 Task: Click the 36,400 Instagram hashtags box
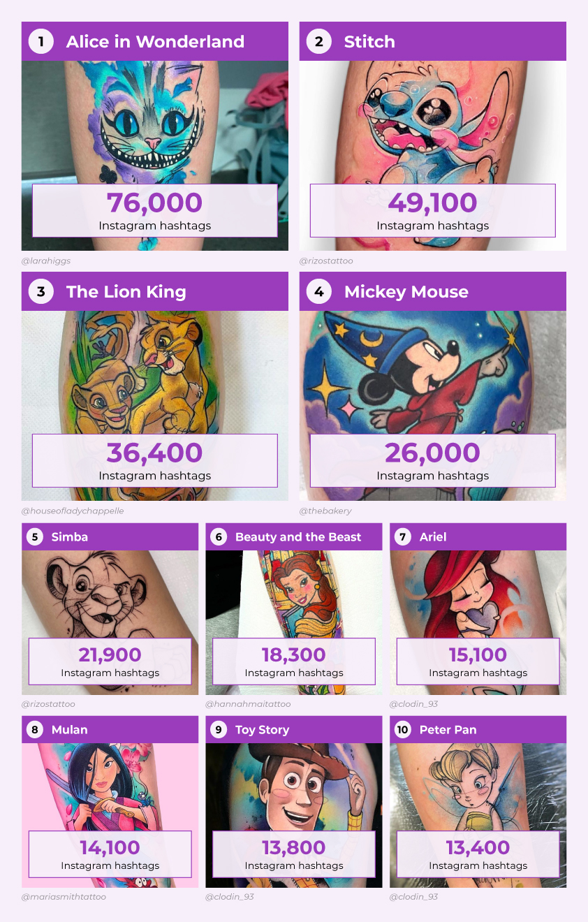point(155,460)
